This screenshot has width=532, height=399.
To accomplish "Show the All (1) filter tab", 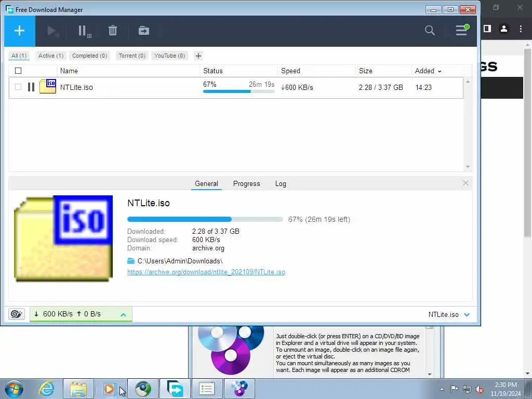I will tap(19, 56).
